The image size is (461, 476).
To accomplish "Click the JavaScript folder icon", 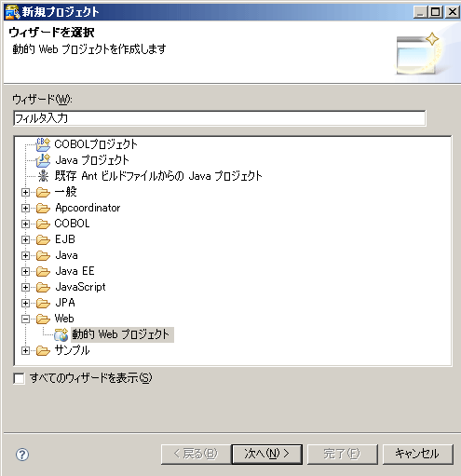I will point(43,287).
